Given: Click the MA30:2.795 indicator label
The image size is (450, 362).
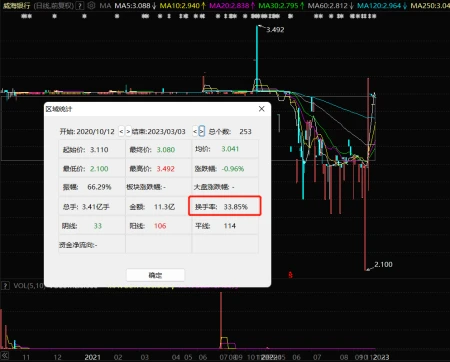Looking at the screenshot, I should (281, 6).
